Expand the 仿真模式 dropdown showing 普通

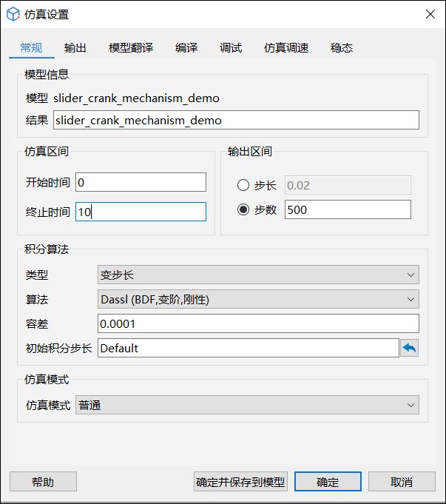click(x=247, y=405)
